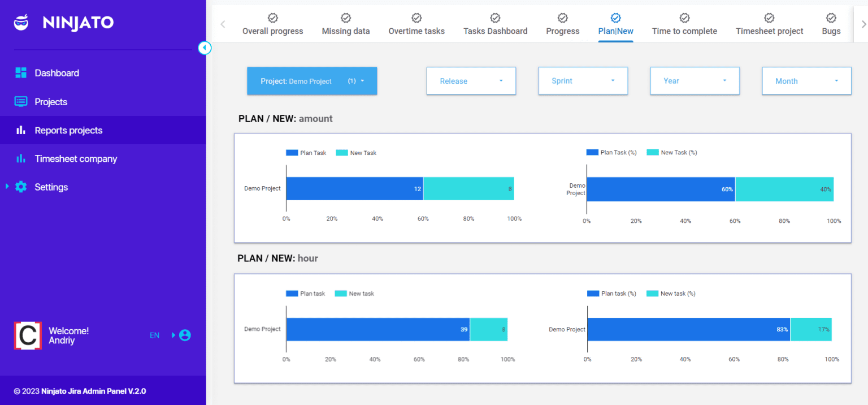This screenshot has height=405, width=868.
Task: Toggle the New task (%) legend entry
Action: 670,293
